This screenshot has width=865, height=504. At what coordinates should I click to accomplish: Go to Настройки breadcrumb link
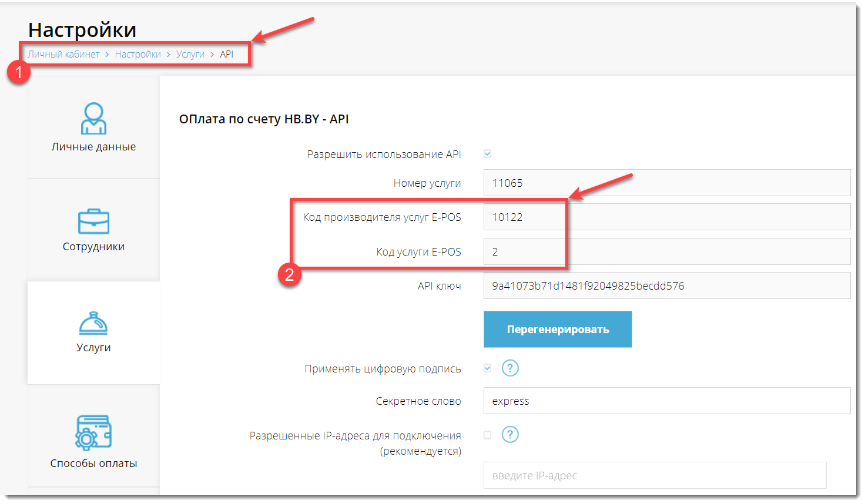(138, 54)
